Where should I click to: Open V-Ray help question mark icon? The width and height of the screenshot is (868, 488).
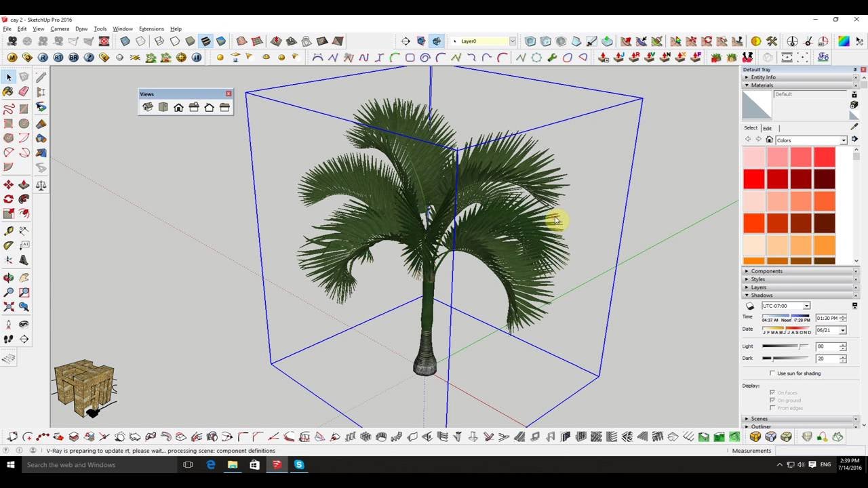(x=89, y=58)
